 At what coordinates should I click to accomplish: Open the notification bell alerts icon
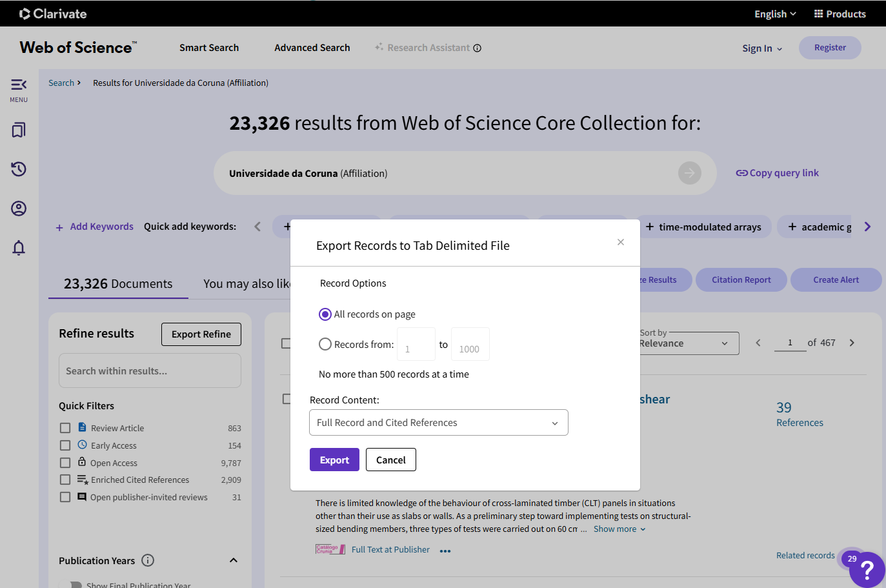(x=19, y=248)
